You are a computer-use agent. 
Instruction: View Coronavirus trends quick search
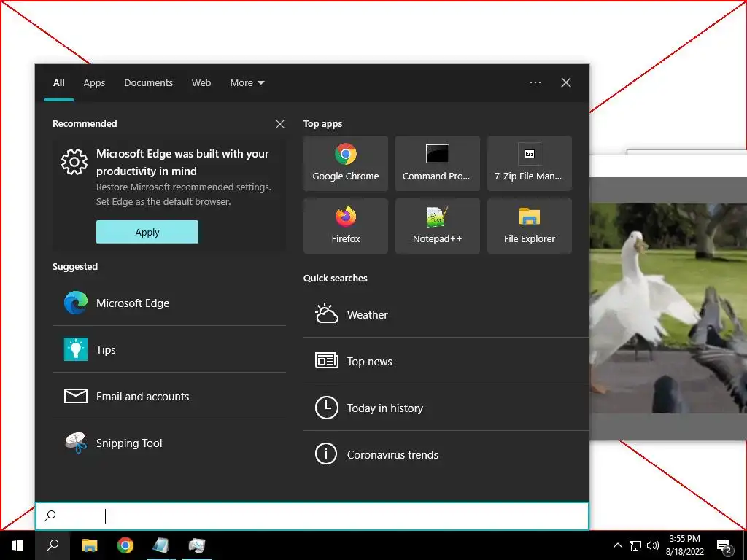(446, 454)
